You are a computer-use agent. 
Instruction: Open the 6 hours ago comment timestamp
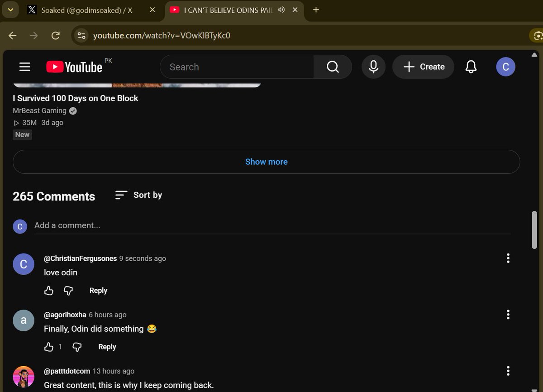click(108, 315)
